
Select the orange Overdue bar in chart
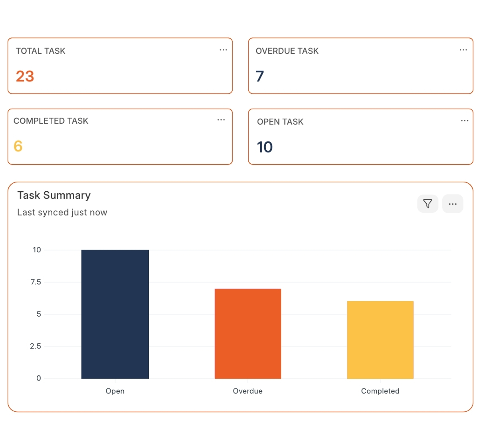[x=248, y=333]
